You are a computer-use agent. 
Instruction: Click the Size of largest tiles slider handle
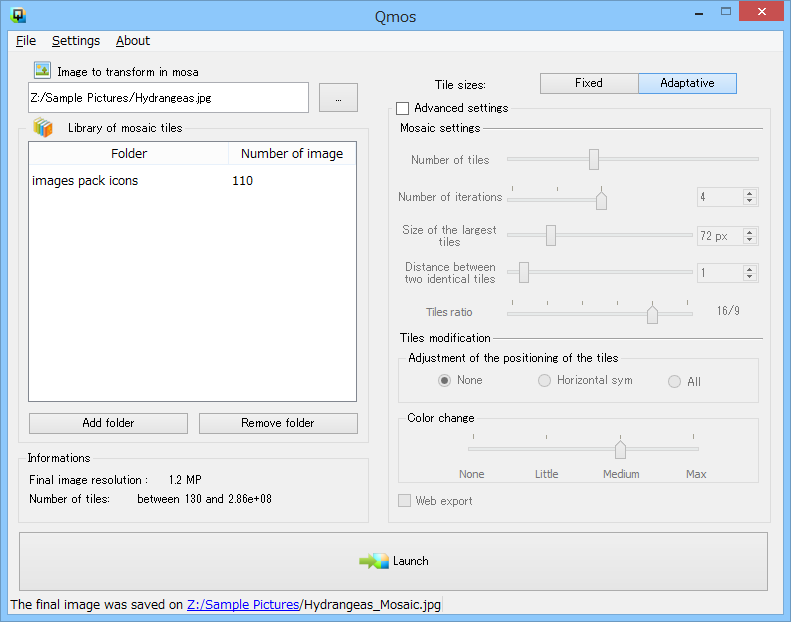[551, 236]
